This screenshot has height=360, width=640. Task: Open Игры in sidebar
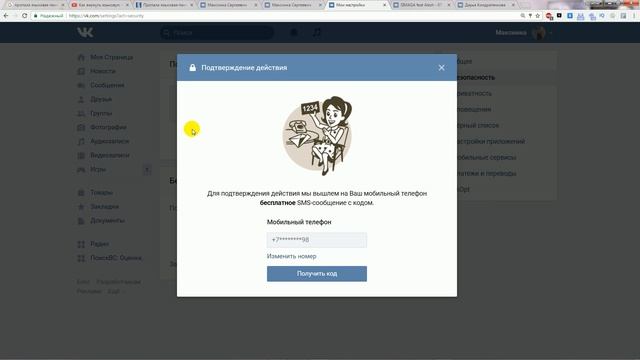(x=98, y=169)
